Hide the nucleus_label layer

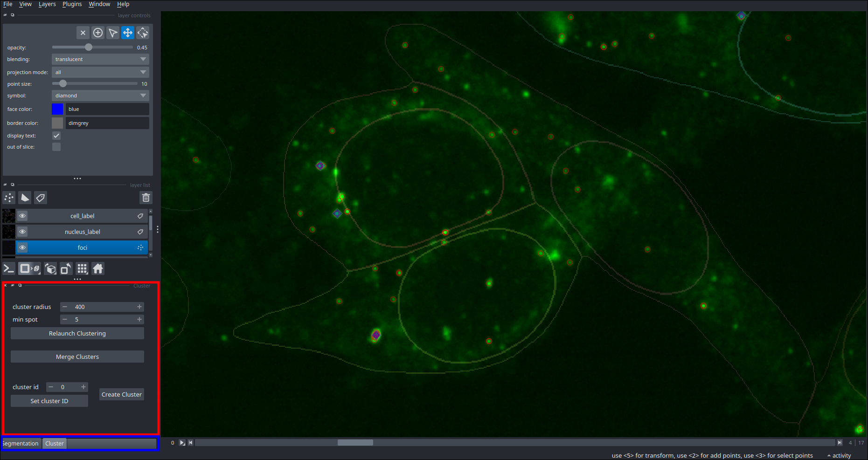click(22, 232)
